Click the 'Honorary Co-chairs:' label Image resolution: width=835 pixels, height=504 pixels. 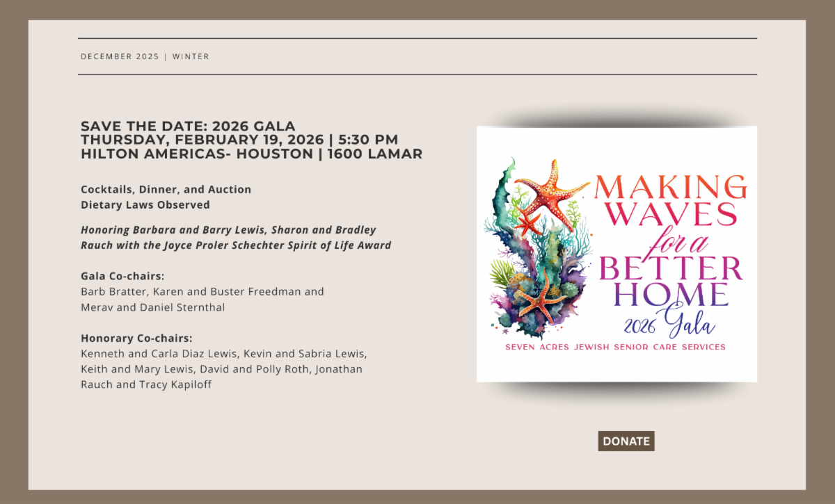(x=136, y=339)
